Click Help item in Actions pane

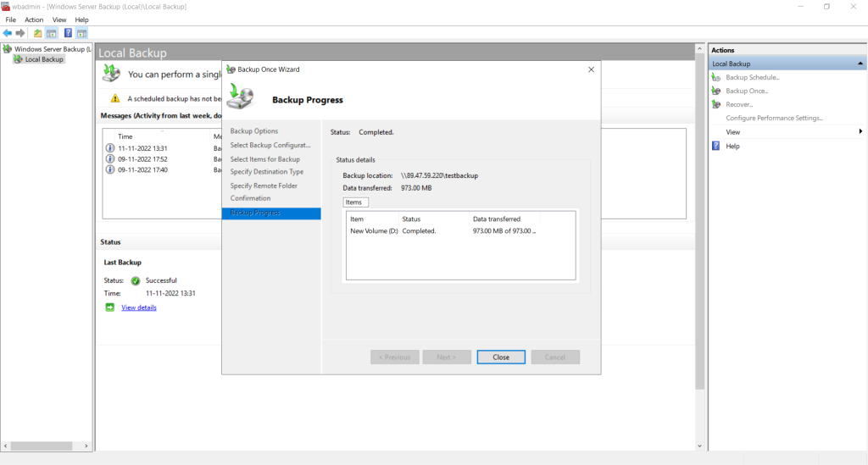[x=732, y=146]
